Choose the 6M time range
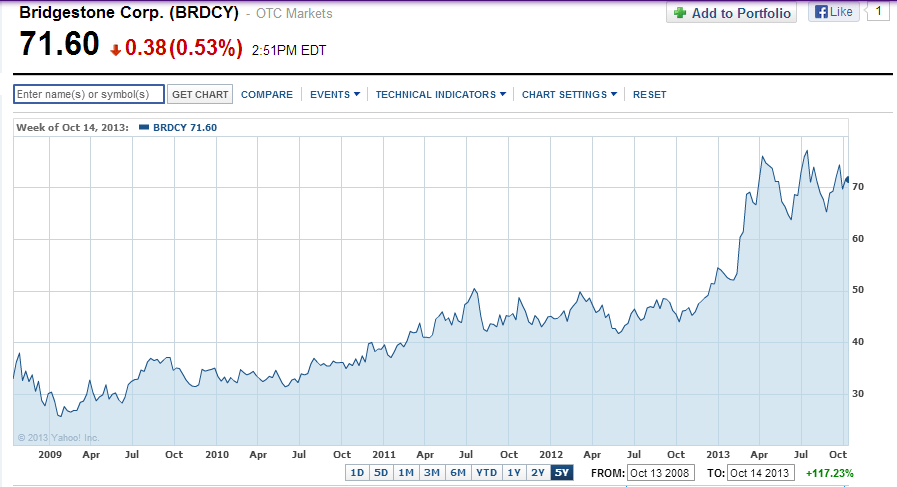 pos(458,473)
